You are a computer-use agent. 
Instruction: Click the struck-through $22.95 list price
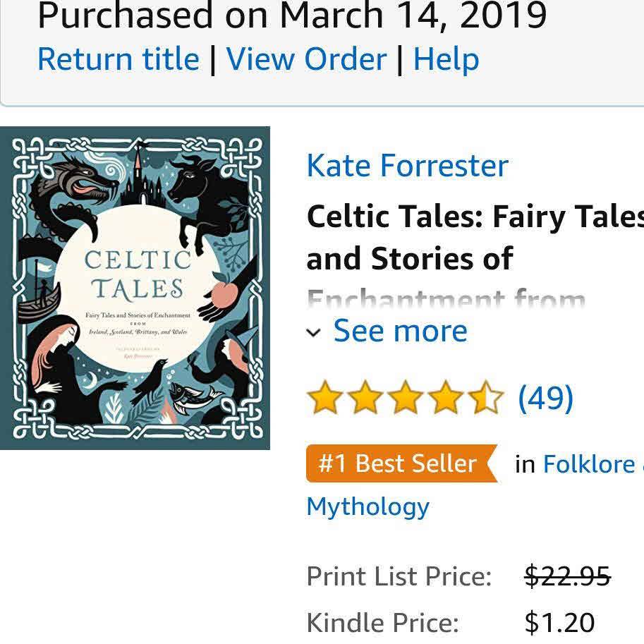coord(567,576)
